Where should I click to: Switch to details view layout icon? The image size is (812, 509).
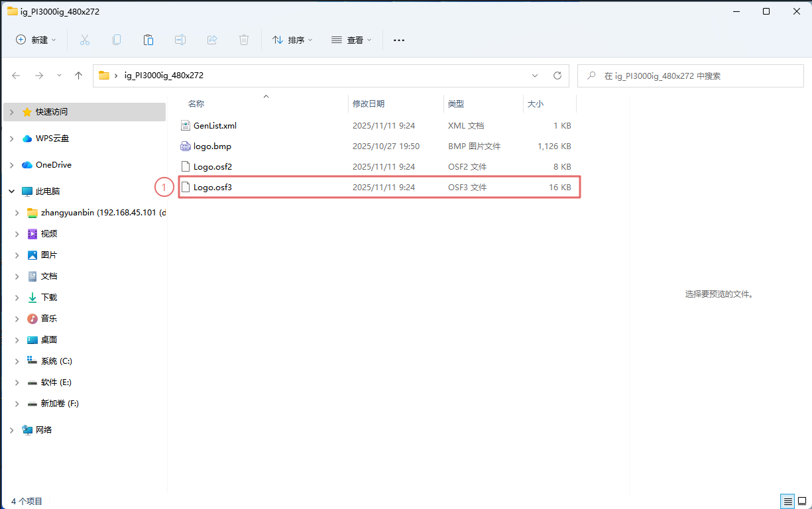(787, 501)
